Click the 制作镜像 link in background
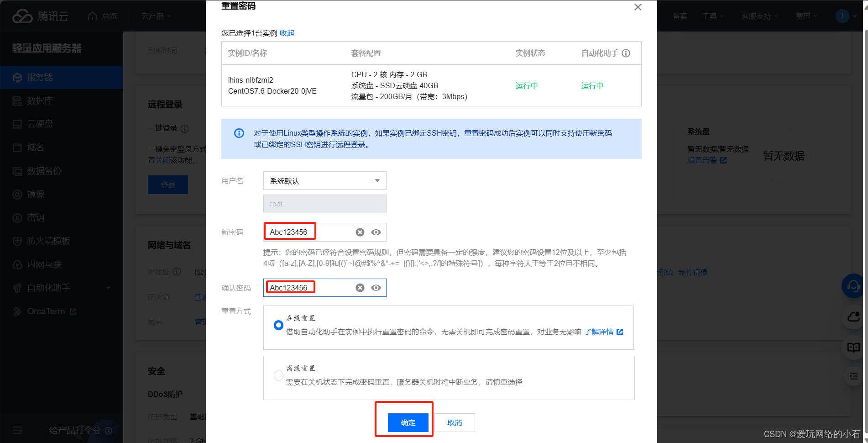 click(693, 272)
